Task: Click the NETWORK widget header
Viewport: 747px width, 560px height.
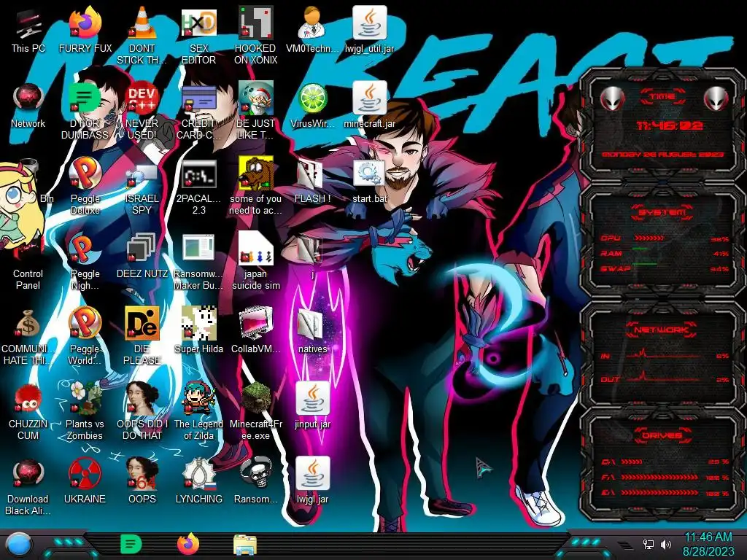Action: point(662,329)
